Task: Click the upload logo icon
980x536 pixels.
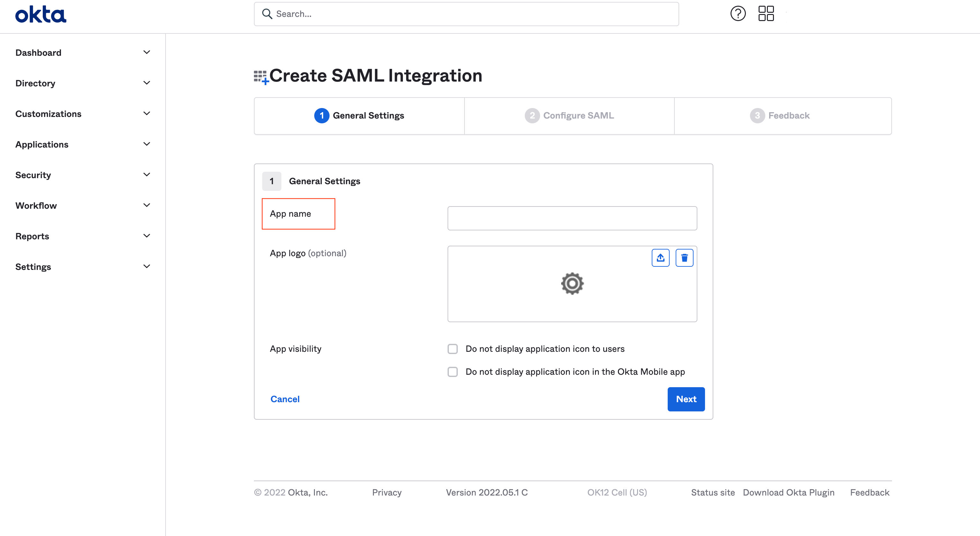Action: coord(660,258)
